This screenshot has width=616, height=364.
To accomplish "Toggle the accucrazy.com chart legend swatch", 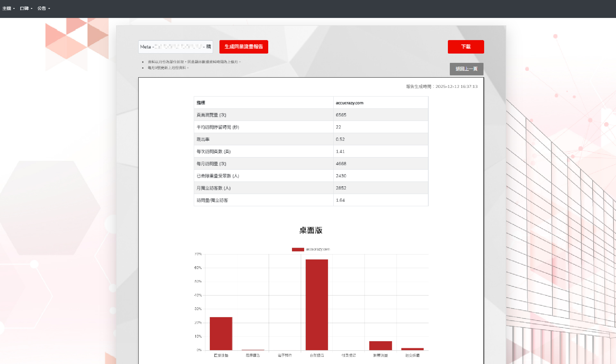I will coord(298,250).
